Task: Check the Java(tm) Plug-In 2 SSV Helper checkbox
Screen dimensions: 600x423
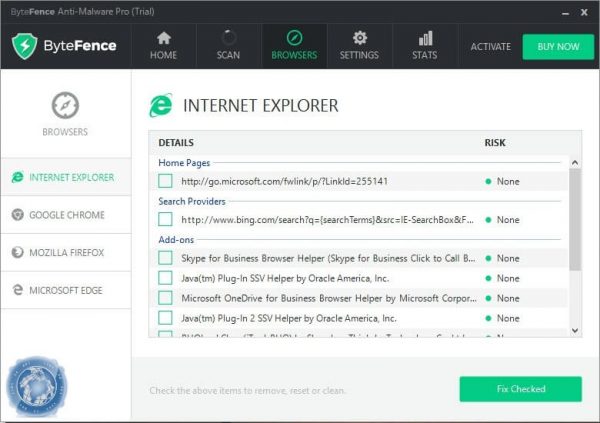Action: click(x=165, y=318)
